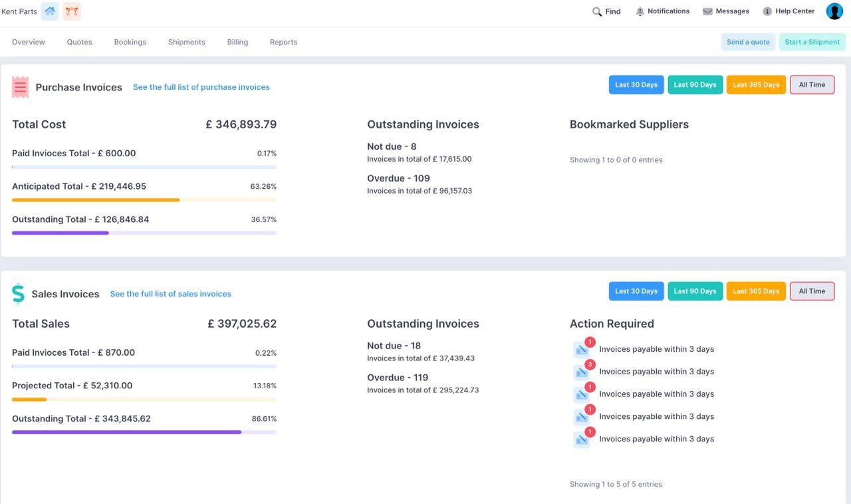Open the first invoice action icon with badge 1

(582, 348)
